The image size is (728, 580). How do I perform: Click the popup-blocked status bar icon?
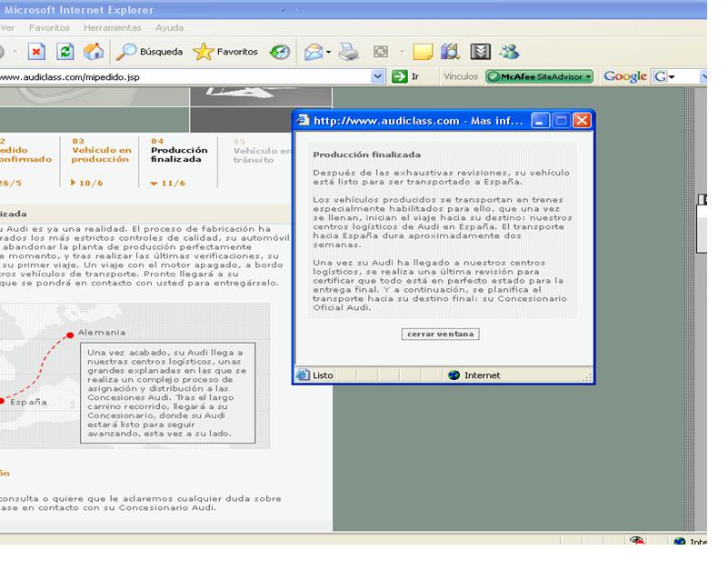point(636,541)
